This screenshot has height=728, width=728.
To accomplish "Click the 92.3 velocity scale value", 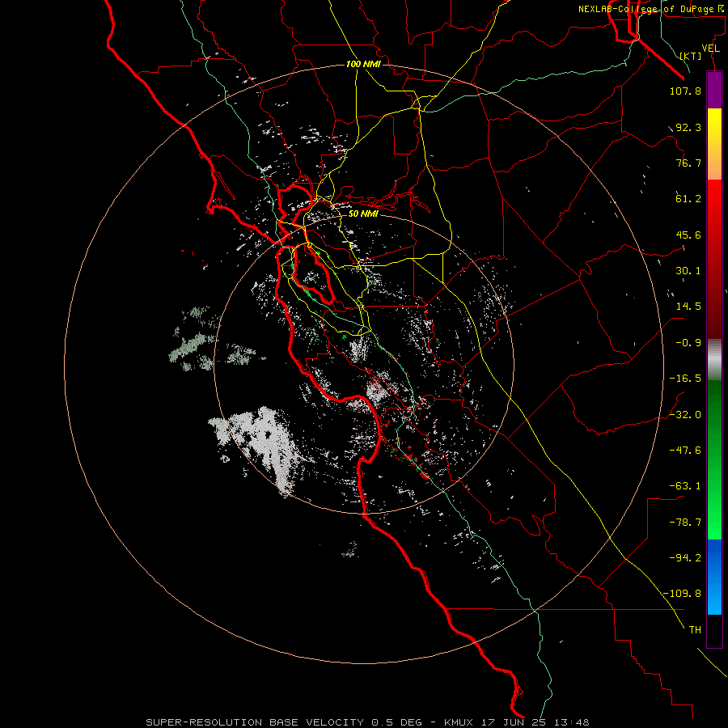I will (688, 127).
